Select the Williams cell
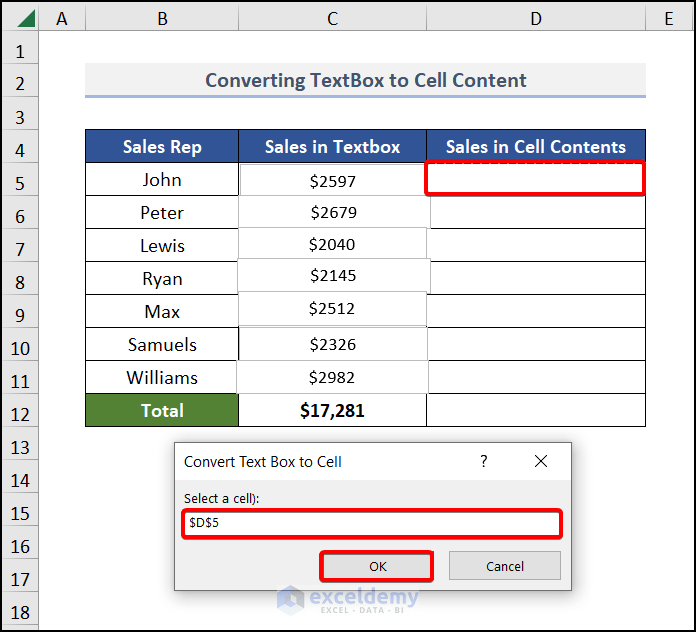The height and width of the screenshot is (632, 696). click(x=162, y=377)
